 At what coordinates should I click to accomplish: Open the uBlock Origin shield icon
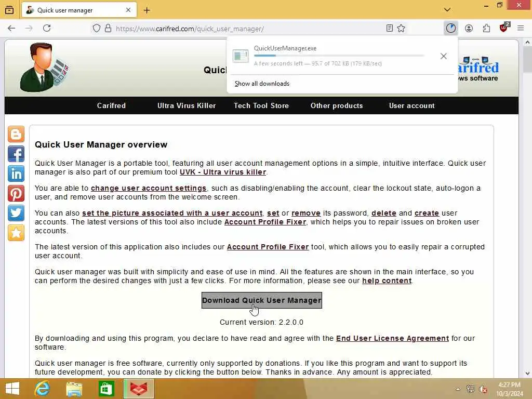(x=504, y=28)
